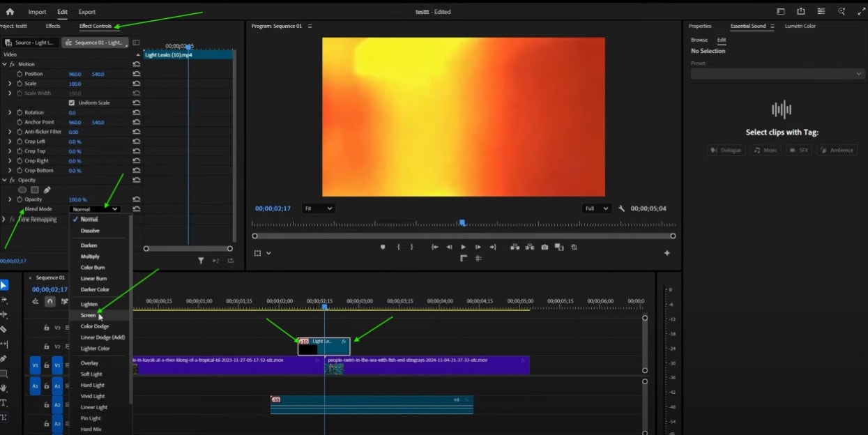Tag clip as Music
Screen dimensions: 868x435
(765, 150)
